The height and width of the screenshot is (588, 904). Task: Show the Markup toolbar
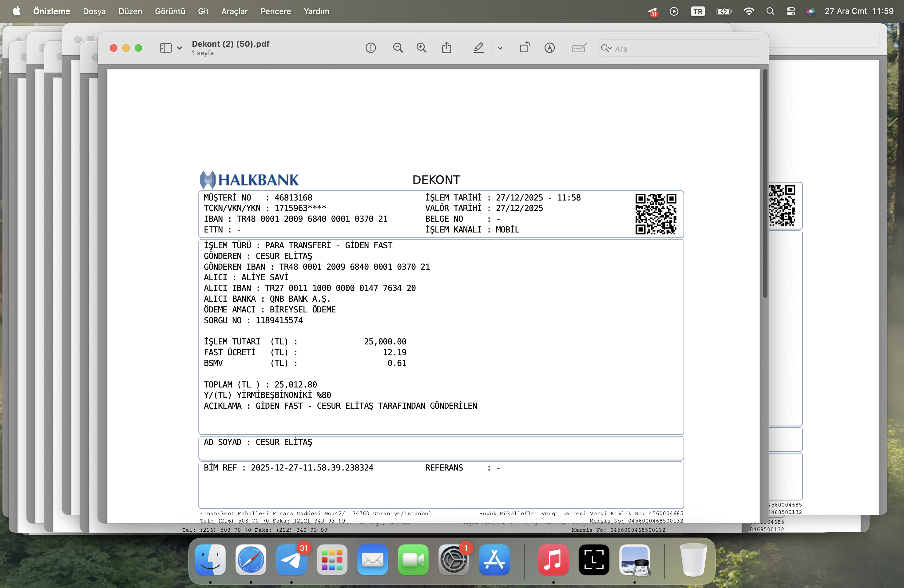(x=549, y=48)
